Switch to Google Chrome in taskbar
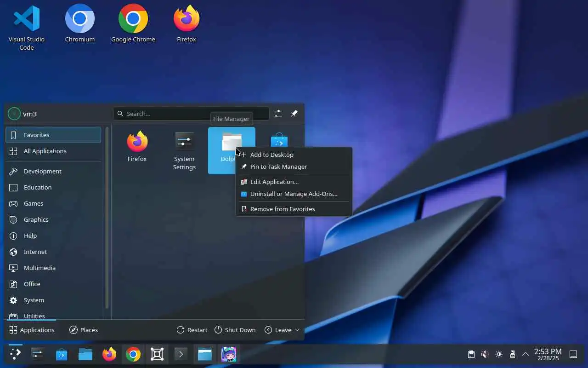This screenshot has width=588, height=368. 133,354
